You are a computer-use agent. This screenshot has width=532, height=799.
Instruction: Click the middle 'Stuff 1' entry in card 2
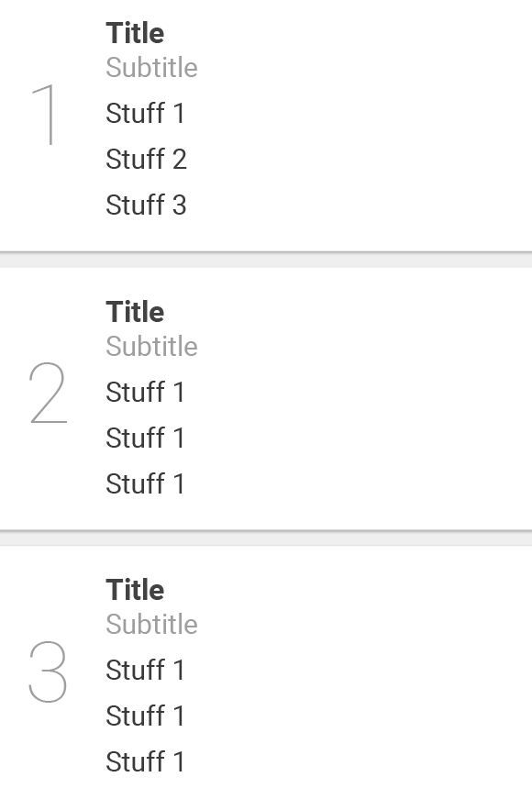click(x=146, y=438)
